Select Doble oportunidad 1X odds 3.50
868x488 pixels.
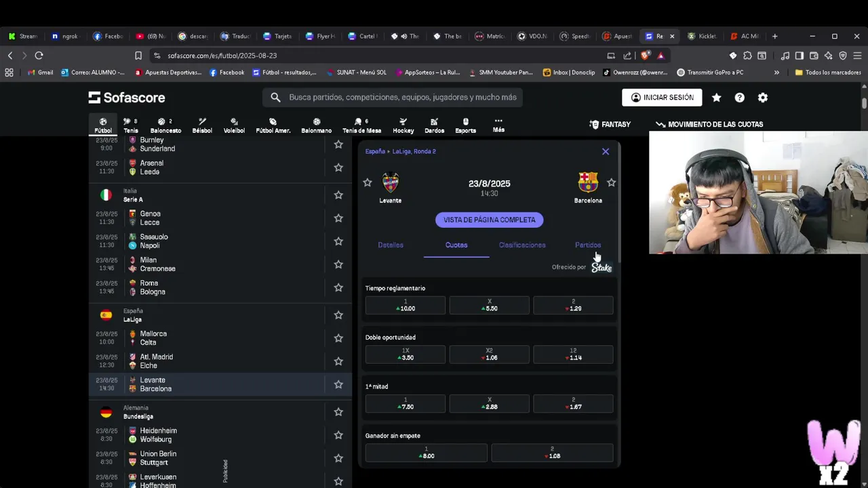(406, 354)
